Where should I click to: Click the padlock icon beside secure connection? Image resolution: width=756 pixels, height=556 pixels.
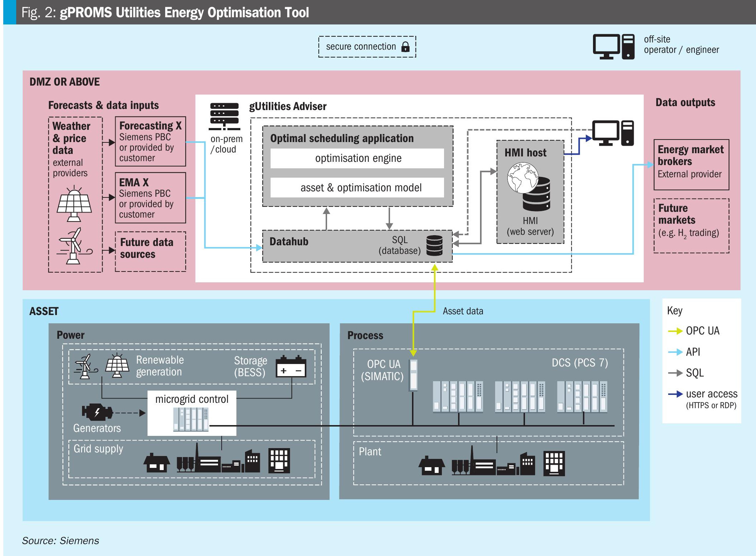405,47
